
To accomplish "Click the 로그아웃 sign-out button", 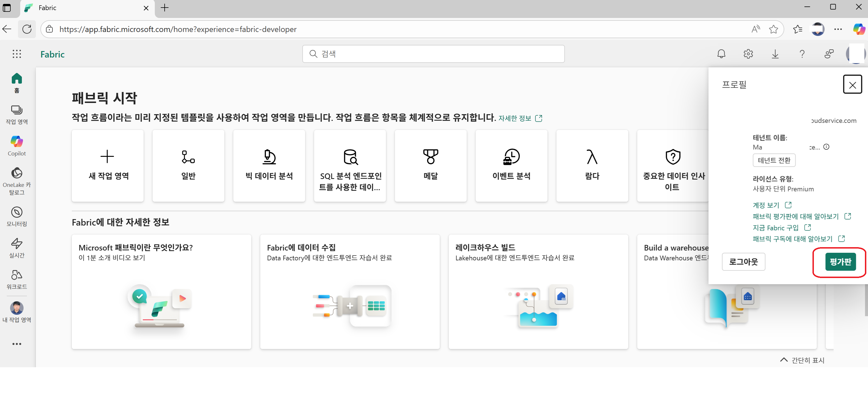I will point(743,261).
